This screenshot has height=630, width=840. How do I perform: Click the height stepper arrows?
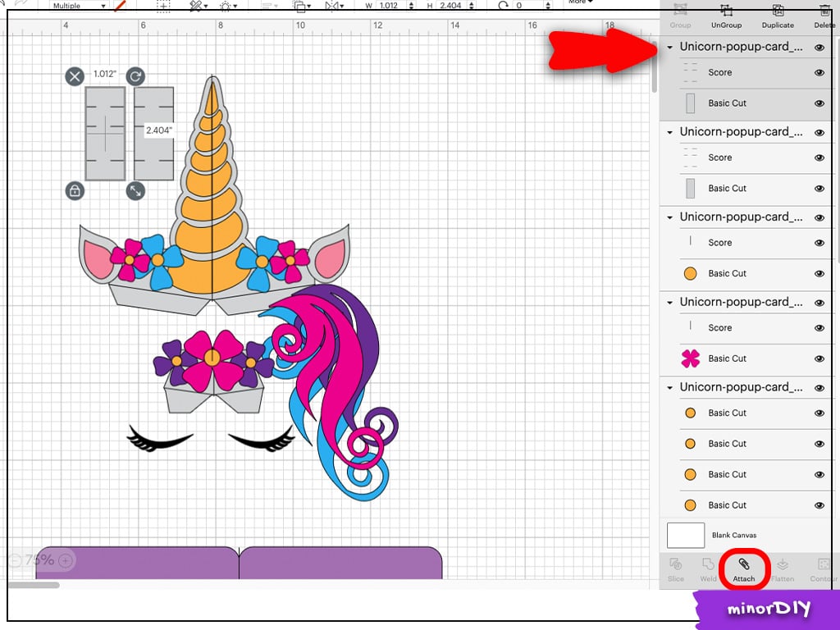(472, 6)
